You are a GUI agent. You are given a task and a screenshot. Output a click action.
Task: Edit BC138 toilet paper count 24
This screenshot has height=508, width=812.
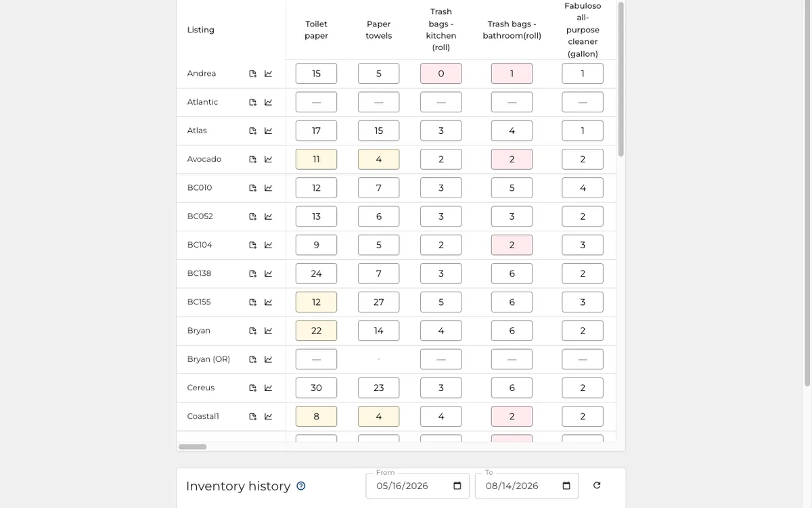click(x=316, y=274)
